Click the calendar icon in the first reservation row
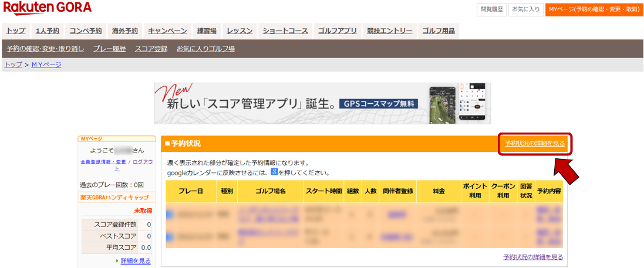Screen dimensions: 644x268 [170, 215]
